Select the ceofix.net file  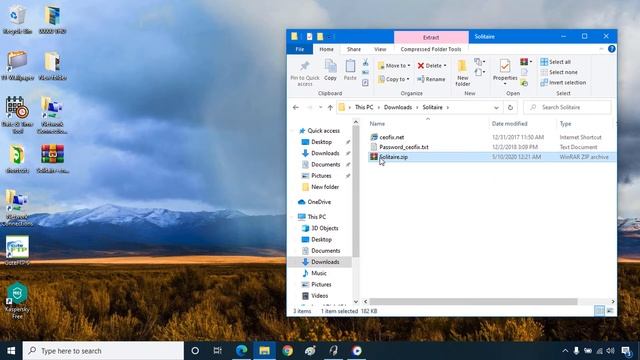point(391,137)
